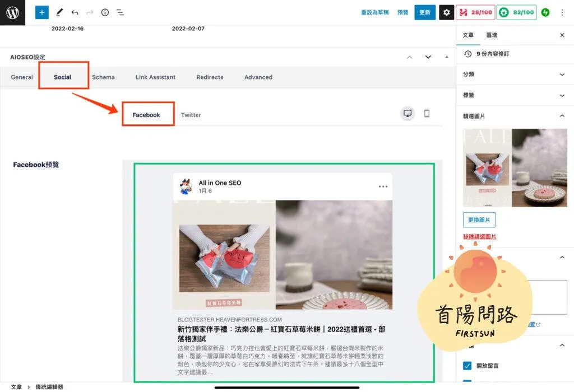Switch to desktop preview icon
Viewport: 574px width, 392px height.
tap(408, 114)
